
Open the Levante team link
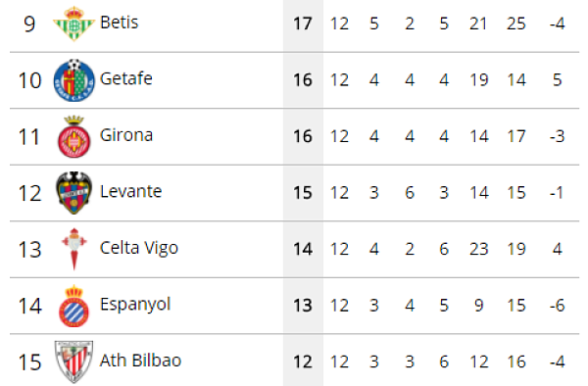131,191
